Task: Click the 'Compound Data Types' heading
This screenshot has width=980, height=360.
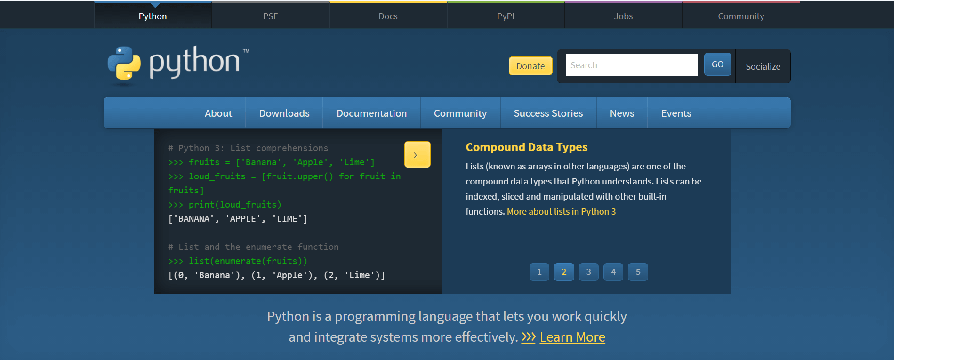Action: [x=527, y=147]
